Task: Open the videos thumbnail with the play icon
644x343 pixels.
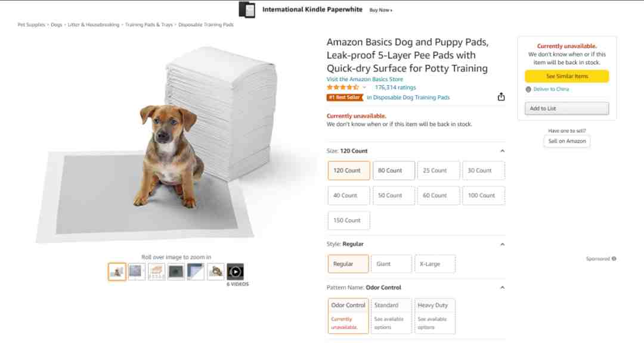Action: (236, 272)
